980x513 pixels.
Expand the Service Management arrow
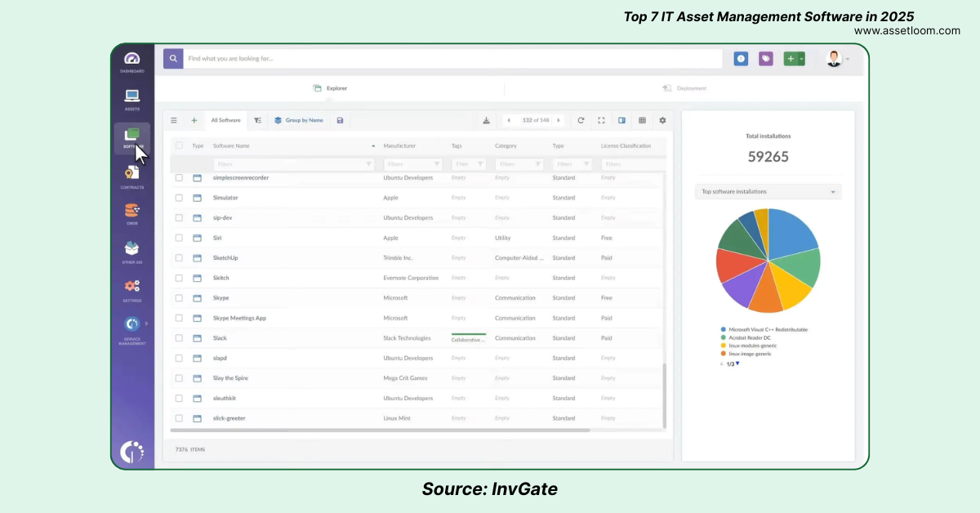tap(146, 323)
